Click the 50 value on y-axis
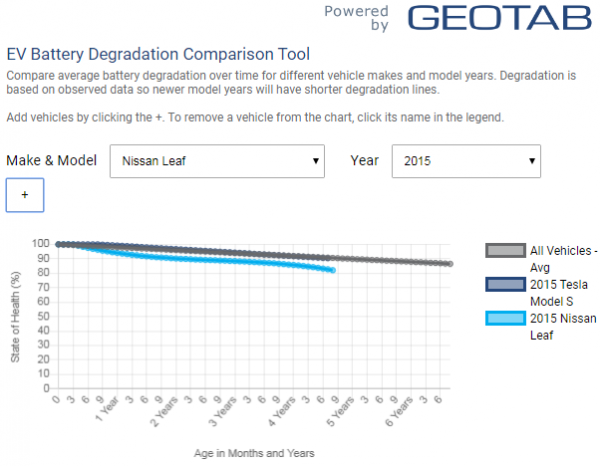 44,316
